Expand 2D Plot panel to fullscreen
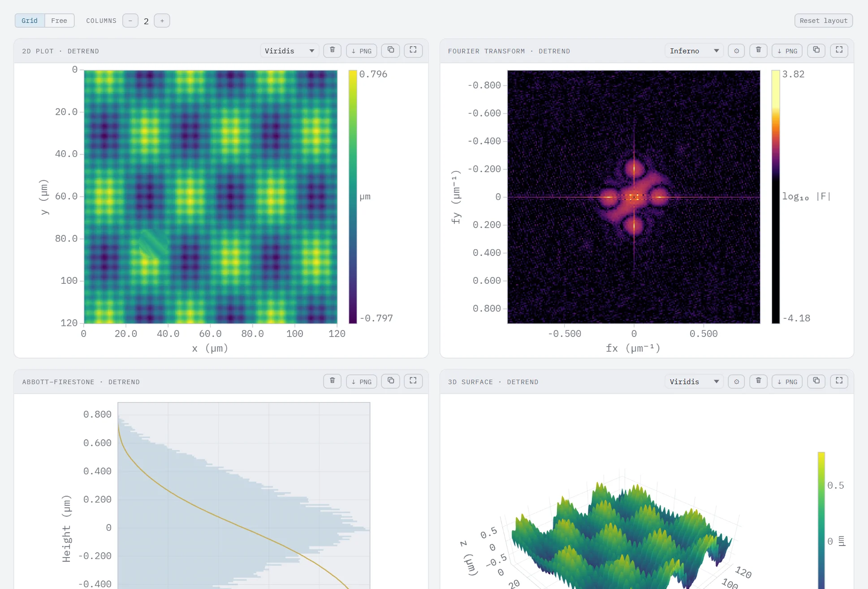 (413, 50)
